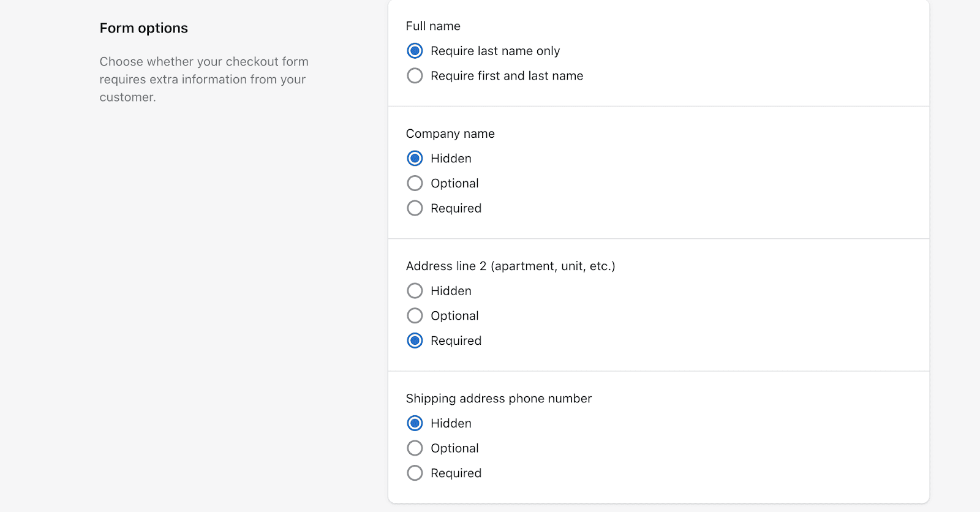The image size is (980, 512).
Task: Make shipping phone number optional
Action: (415, 448)
